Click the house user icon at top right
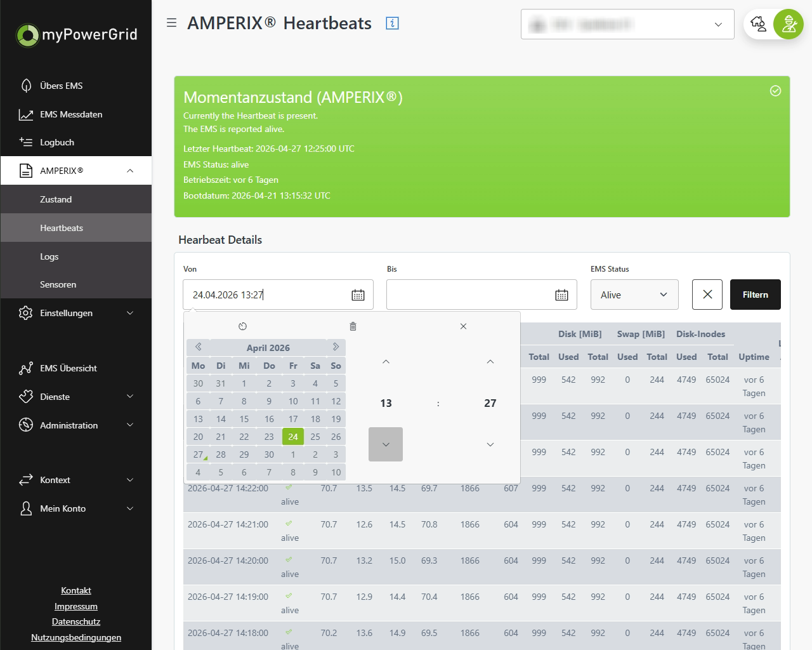 coord(758,25)
